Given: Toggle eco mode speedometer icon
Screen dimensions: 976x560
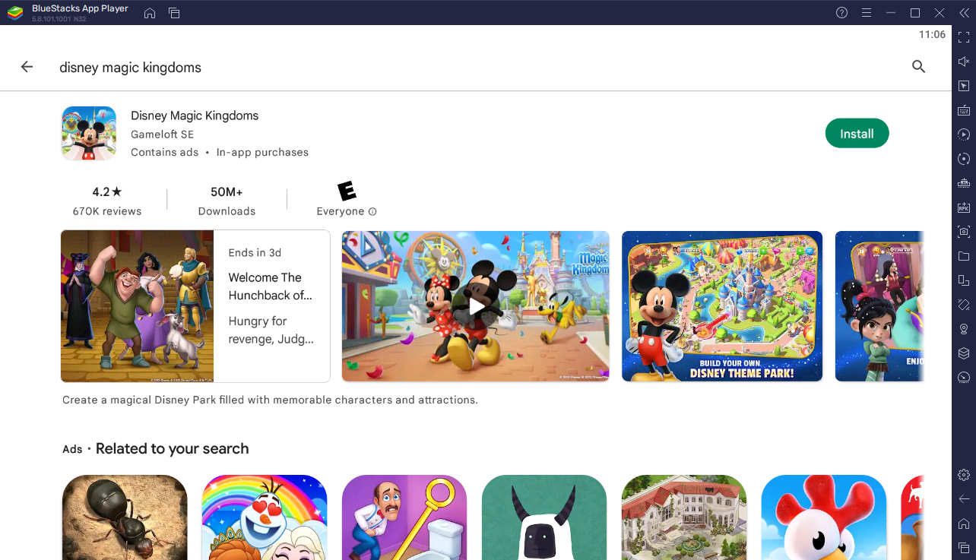Looking at the screenshot, I should click(964, 378).
